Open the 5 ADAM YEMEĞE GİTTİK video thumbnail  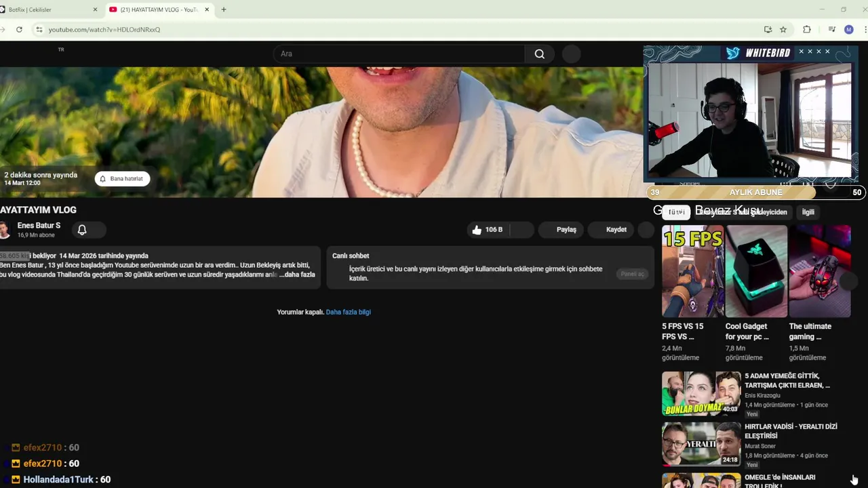click(702, 394)
